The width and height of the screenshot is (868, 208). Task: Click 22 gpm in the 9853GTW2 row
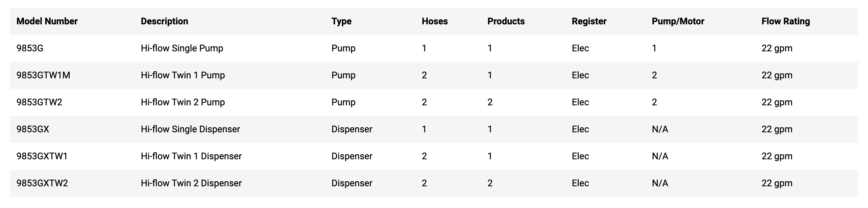coord(777,102)
